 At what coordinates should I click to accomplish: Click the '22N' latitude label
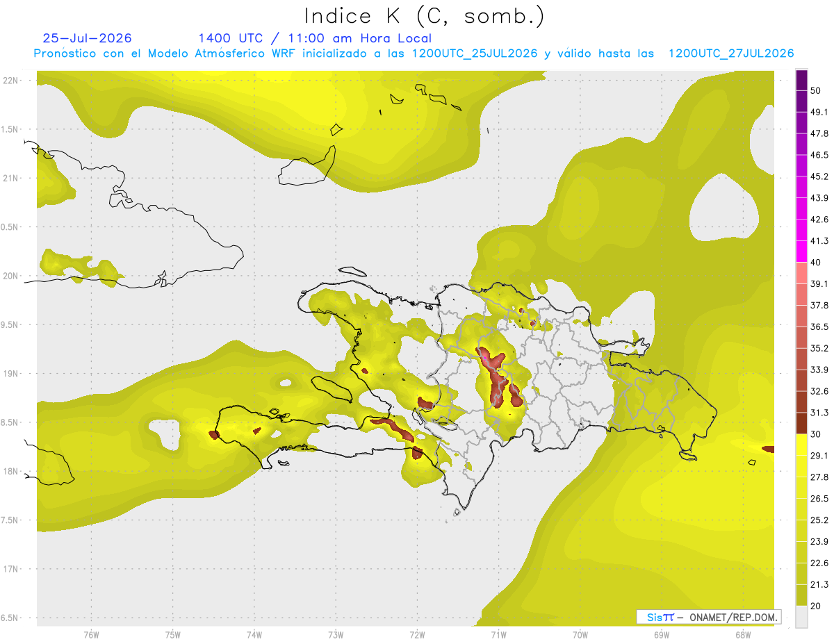pos(10,81)
